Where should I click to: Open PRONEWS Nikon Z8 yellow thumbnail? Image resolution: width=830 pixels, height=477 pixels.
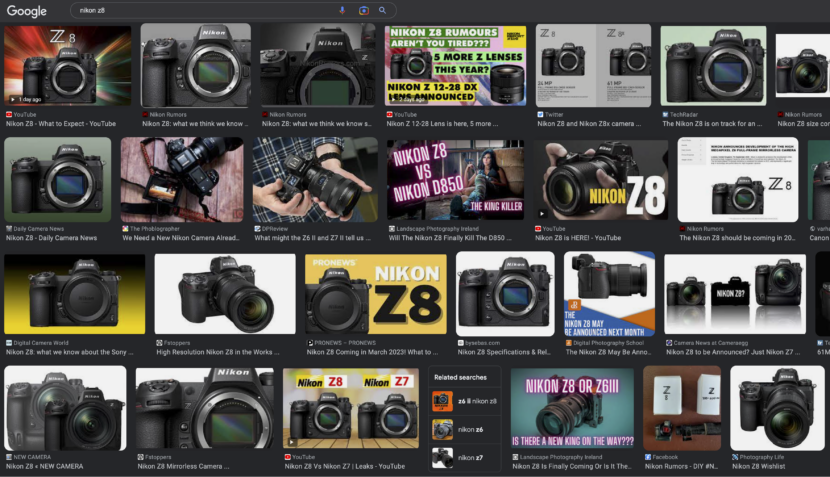tap(376, 294)
